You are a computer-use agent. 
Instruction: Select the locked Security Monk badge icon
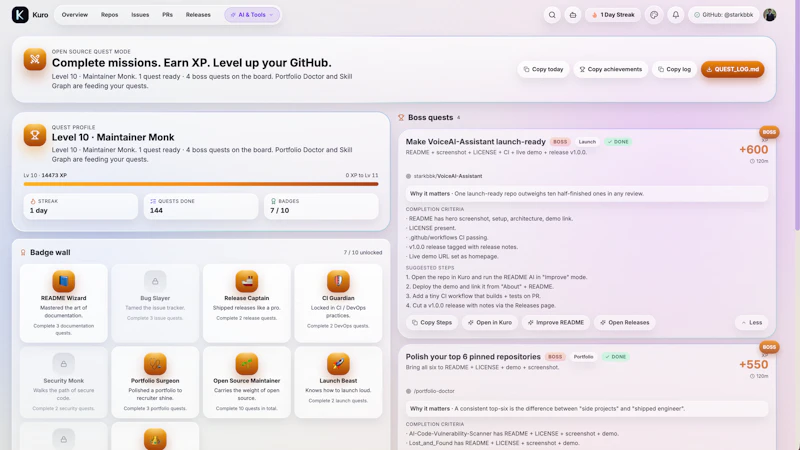pos(64,364)
